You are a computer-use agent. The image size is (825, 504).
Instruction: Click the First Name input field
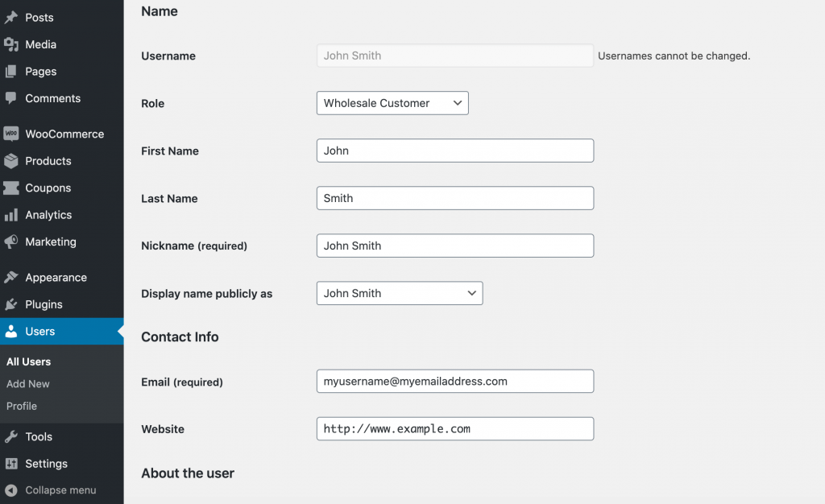coord(455,151)
